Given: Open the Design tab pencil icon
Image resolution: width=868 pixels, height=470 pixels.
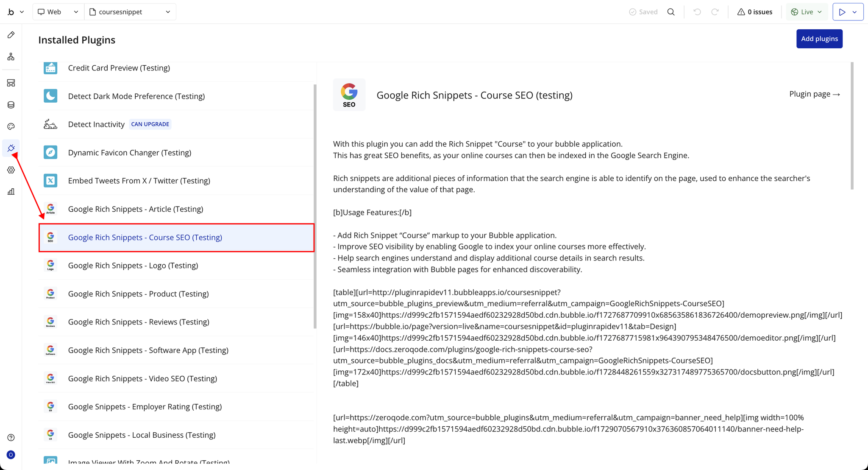Looking at the screenshot, I should point(11,35).
